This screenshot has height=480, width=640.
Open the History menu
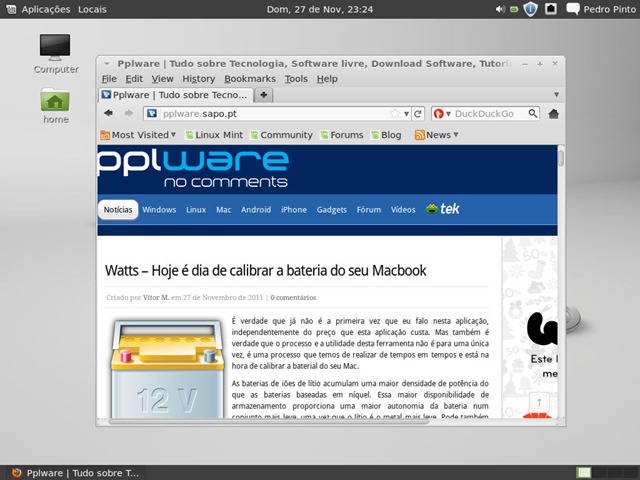click(198, 79)
